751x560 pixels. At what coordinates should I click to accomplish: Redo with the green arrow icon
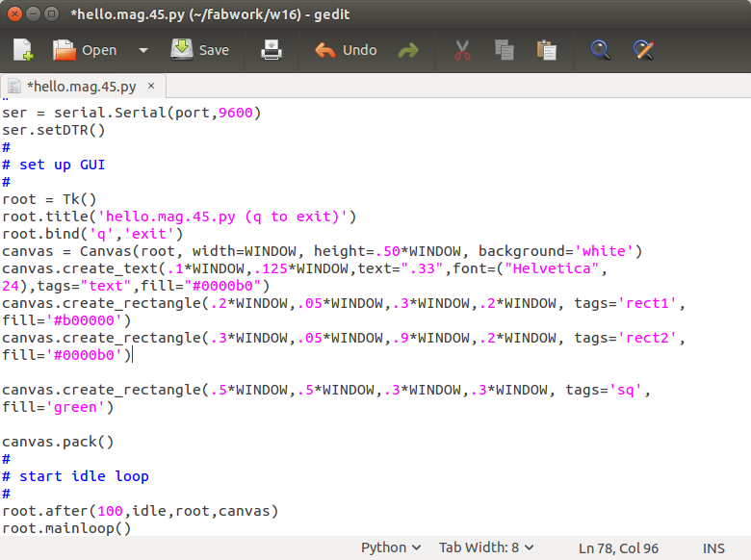coord(408,50)
